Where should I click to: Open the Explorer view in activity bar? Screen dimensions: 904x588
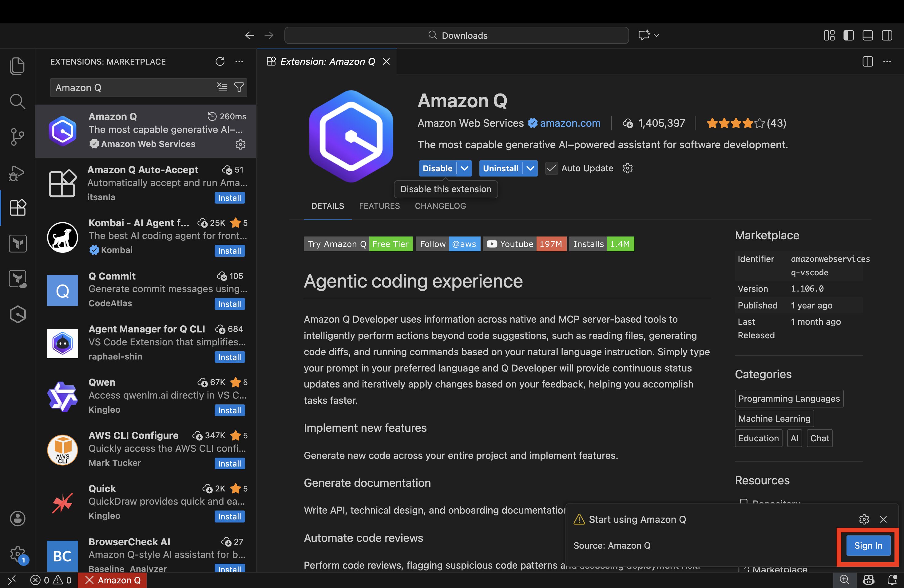[17, 66]
